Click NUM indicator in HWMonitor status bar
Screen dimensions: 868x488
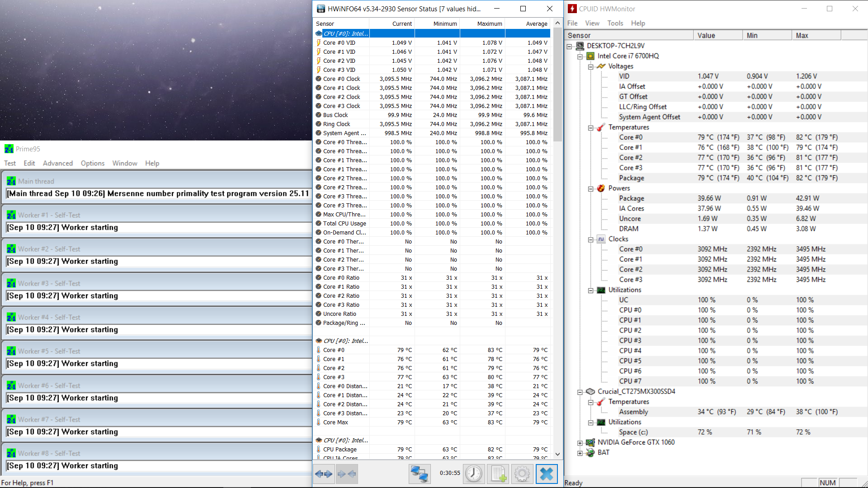tap(827, 483)
